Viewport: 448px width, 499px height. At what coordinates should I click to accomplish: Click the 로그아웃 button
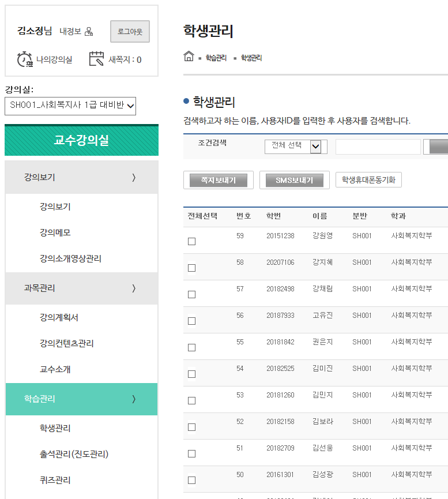tap(130, 32)
